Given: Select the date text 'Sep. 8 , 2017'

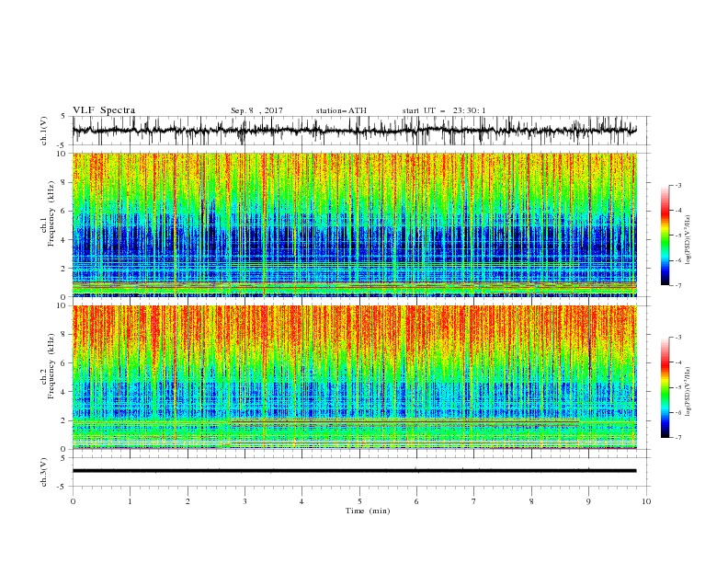Looking at the screenshot, I should (256, 110).
